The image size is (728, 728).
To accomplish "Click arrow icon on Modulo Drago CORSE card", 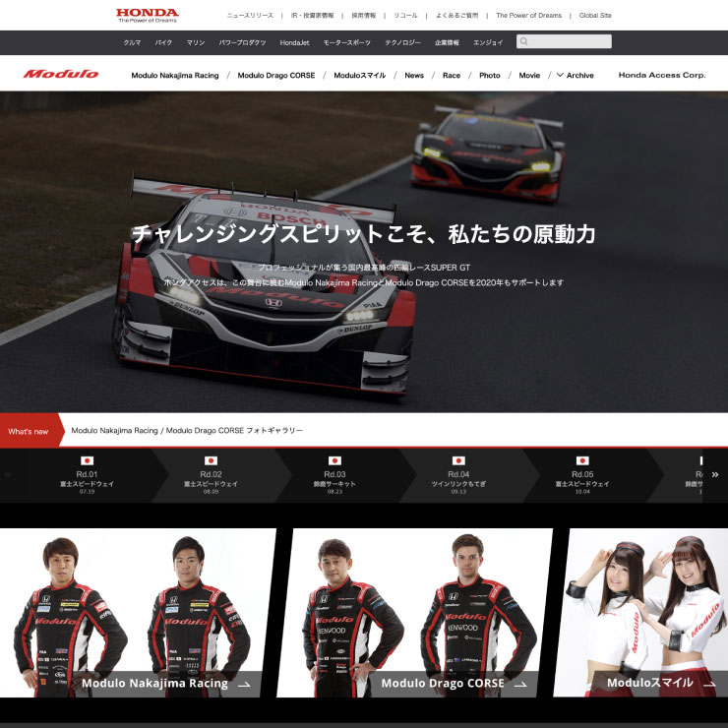I will (520, 684).
